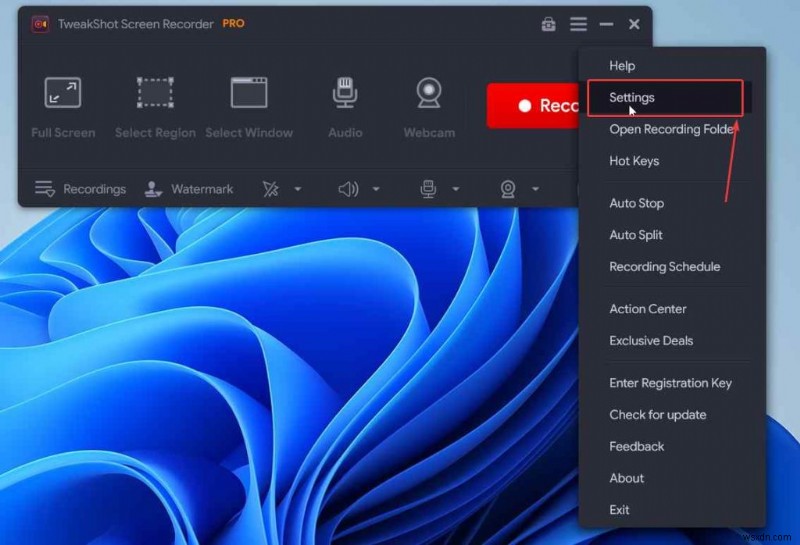The height and width of the screenshot is (545, 800).
Task: Select Hot Keys in the menu
Action: coord(634,161)
